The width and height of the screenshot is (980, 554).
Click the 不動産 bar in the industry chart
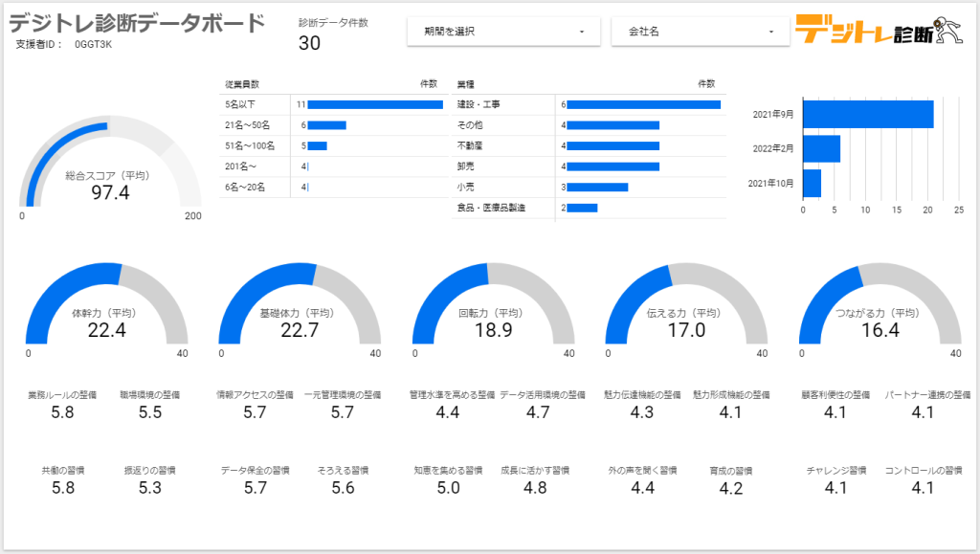click(612, 145)
